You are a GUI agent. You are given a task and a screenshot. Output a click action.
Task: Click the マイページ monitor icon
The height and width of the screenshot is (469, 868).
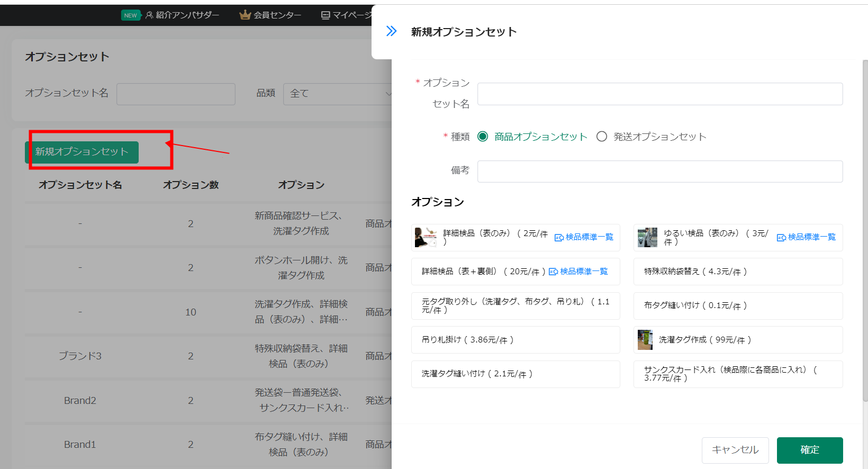coord(325,15)
